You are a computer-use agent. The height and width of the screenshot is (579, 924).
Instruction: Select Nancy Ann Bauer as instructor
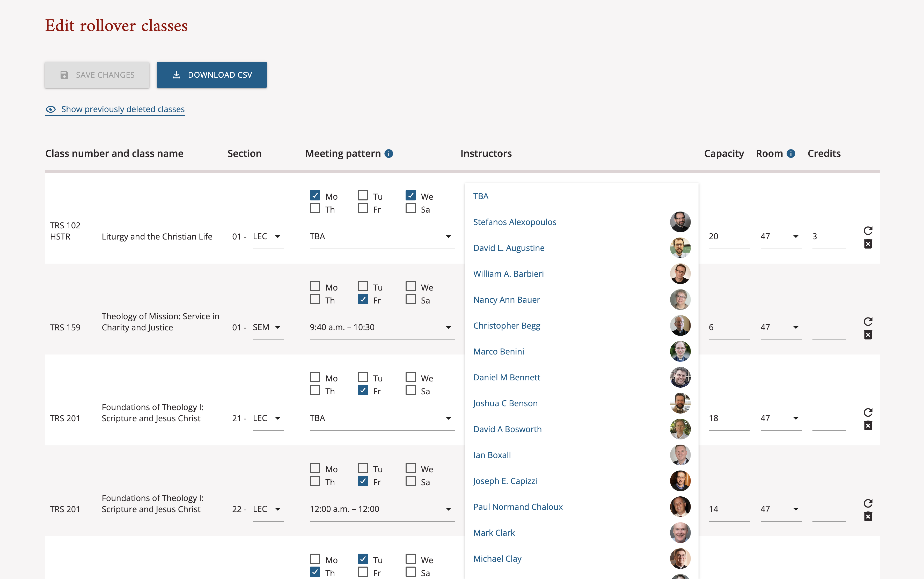[581, 300]
